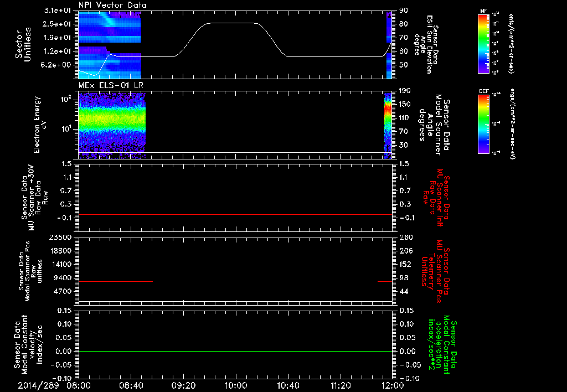Screen dimensions: 567x392
Task: Select the 6.2e+00 sector tick value
Action: tap(57, 65)
